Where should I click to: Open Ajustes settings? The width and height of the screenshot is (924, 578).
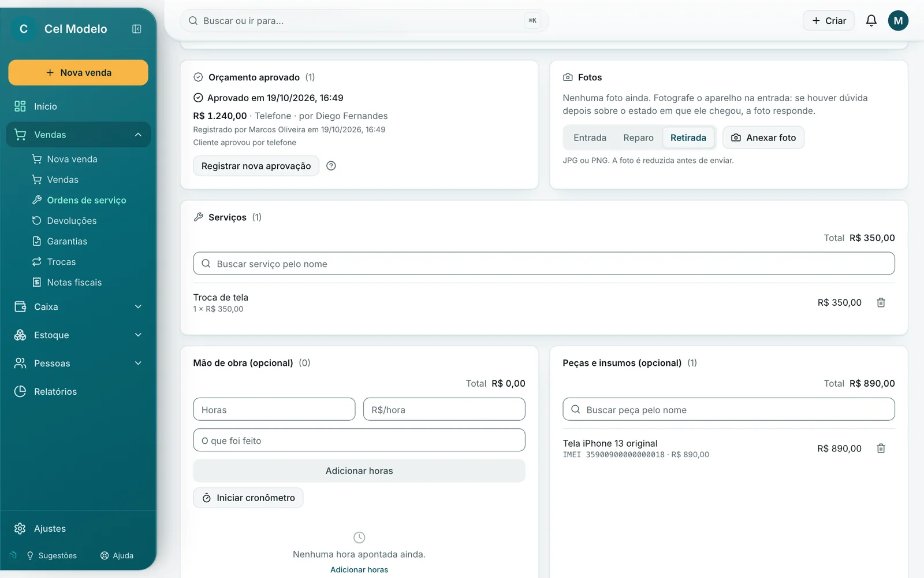(x=79, y=528)
